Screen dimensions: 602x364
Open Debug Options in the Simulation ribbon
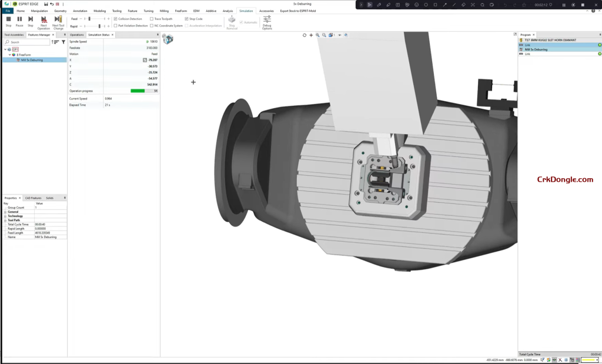267,22
